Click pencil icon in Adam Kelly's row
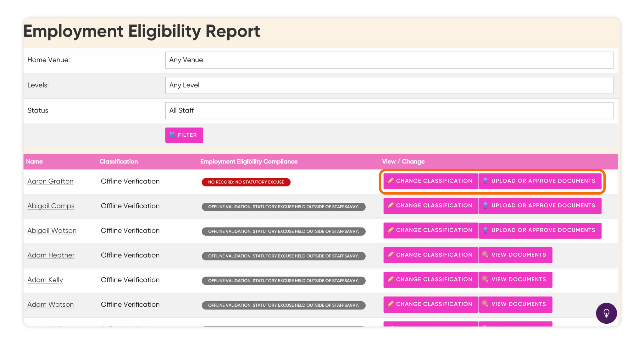 point(390,279)
